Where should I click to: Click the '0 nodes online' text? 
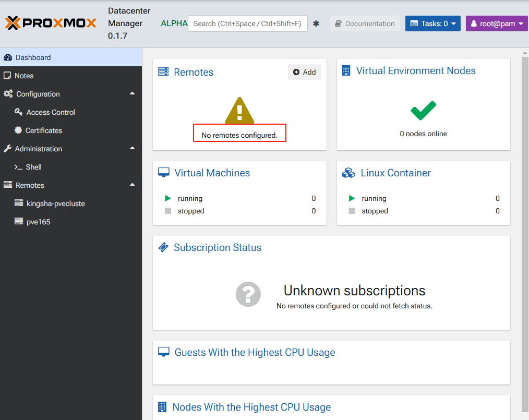(x=423, y=134)
